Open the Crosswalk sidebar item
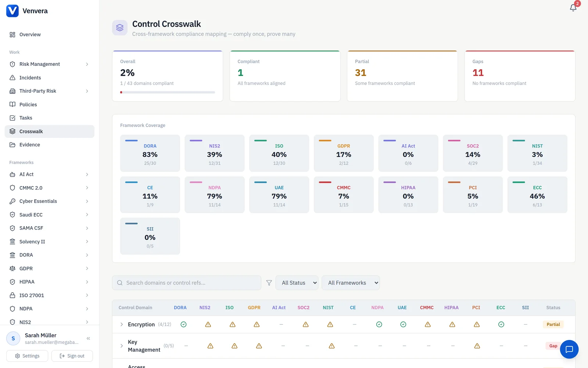Viewport: 588px width, 368px height. click(50, 131)
